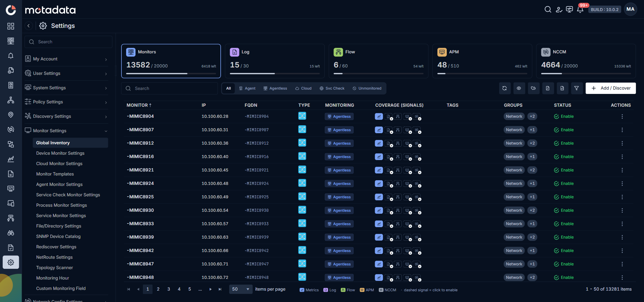Click the Add / Discover button
Screen dimensions: 644x302
(x=611, y=88)
